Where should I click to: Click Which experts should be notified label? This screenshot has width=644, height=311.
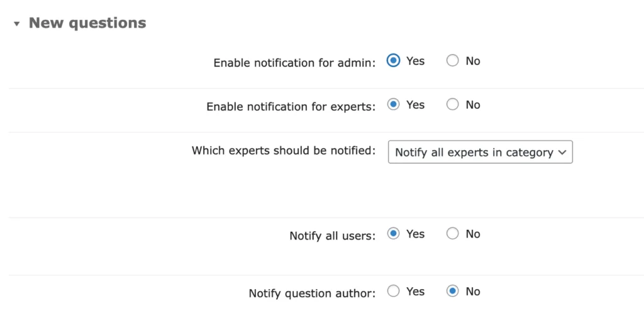click(284, 151)
